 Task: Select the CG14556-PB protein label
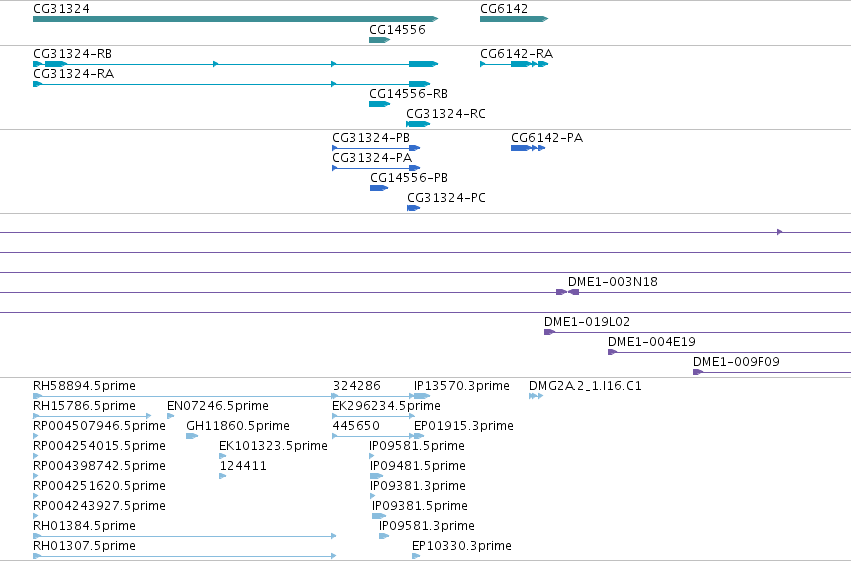(409, 178)
